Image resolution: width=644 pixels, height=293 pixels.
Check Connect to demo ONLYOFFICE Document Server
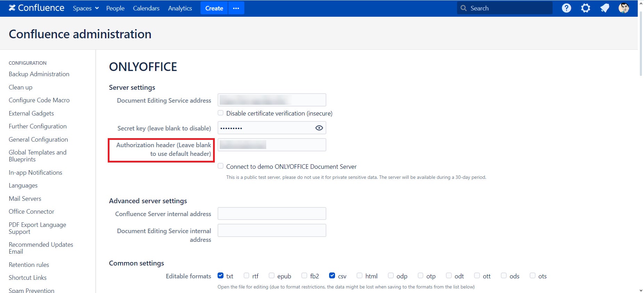click(x=221, y=166)
